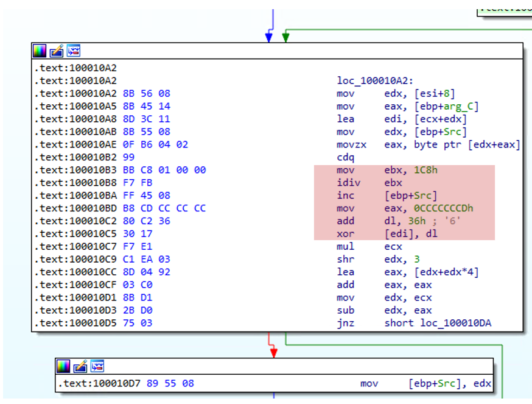
Task: Click the node color icon in the upper block
Action: tap(40, 51)
